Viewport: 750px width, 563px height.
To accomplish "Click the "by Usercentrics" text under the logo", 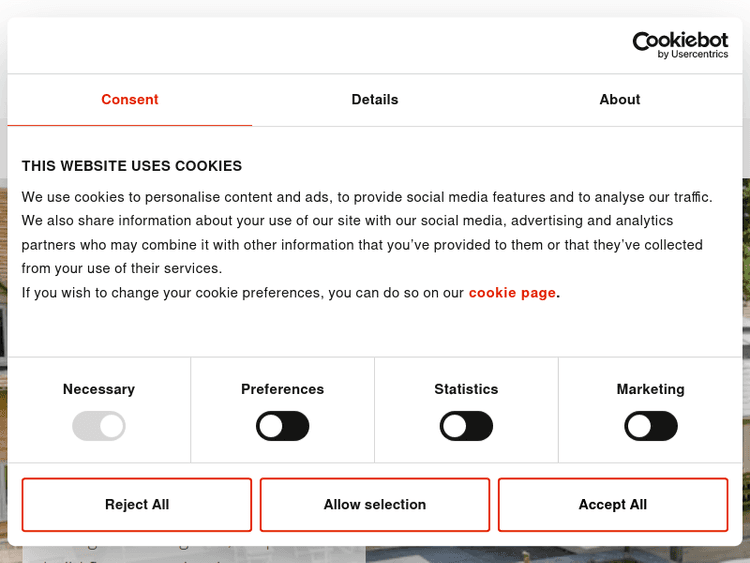I will coord(693,55).
